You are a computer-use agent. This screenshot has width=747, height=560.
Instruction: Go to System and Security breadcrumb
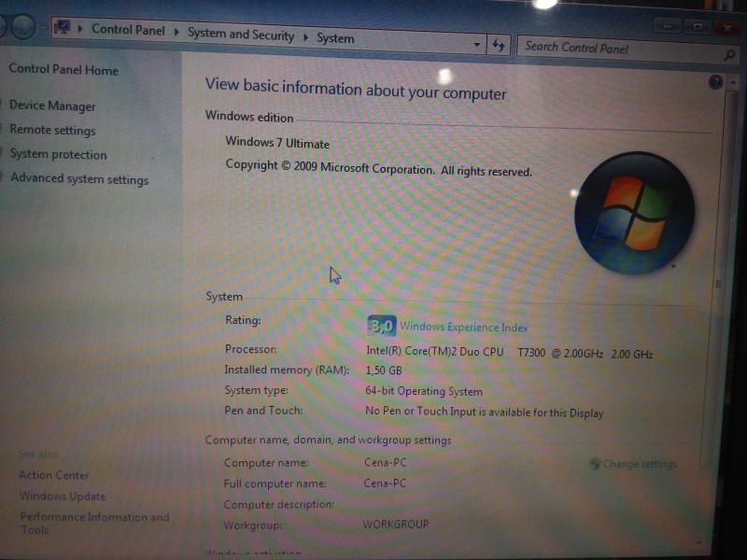240,35
